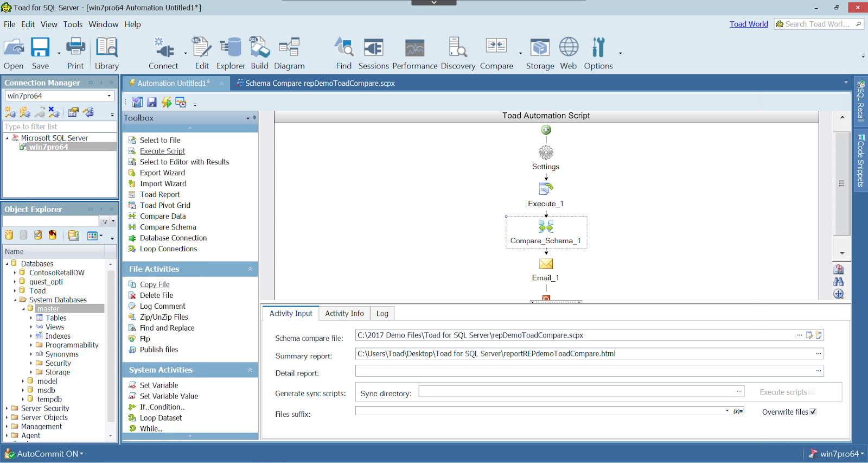Open the Code Snippets side panel
The width and height of the screenshot is (868, 463).
860,160
